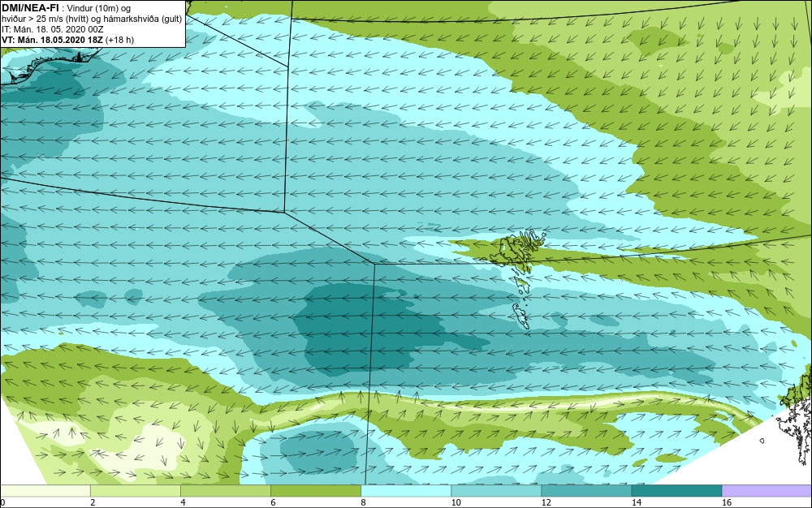Click the 'Vindur (10m) og' label
This screenshot has height=508, width=812.
tap(99, 8)
